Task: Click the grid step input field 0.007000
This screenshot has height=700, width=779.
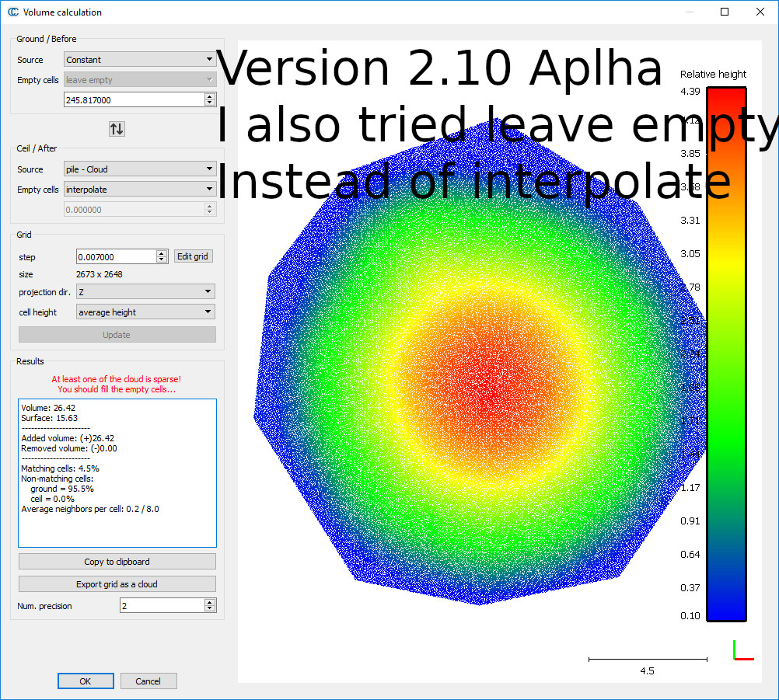Action: click(115, 256)
